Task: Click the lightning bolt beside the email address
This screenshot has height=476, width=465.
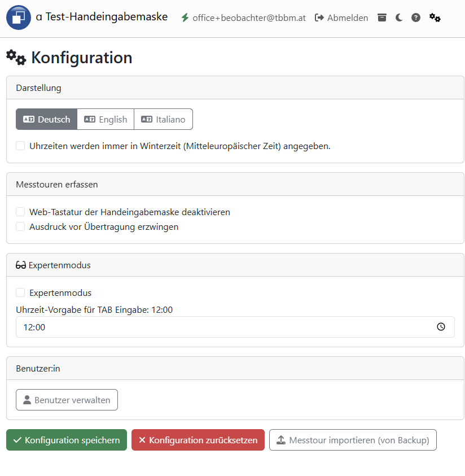Action: [x=185, y=18]
